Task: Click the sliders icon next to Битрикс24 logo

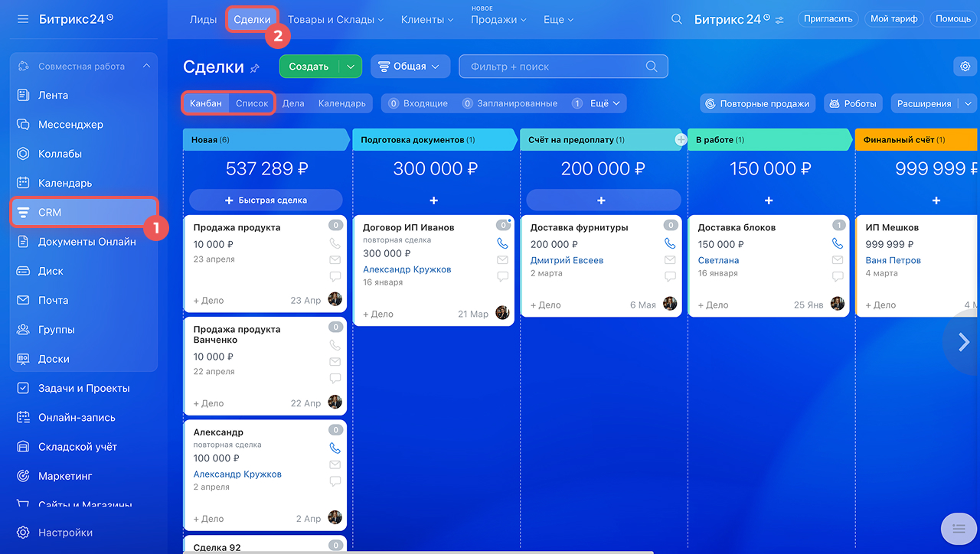Action: pyautogui.click(x=779, y=19)
